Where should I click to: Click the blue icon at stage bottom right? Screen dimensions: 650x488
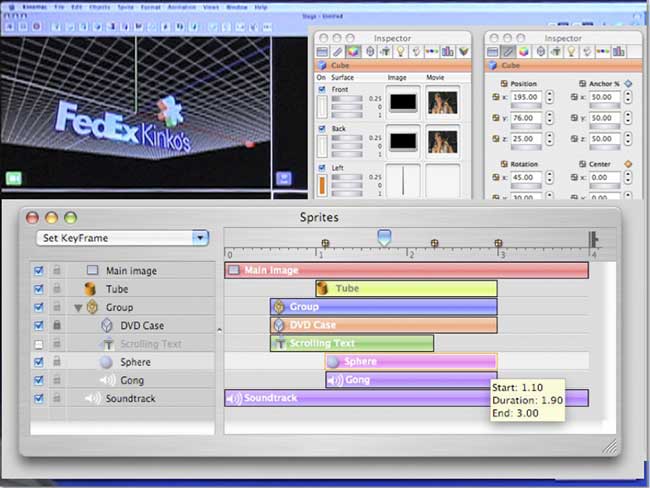(x=284, y=178)
